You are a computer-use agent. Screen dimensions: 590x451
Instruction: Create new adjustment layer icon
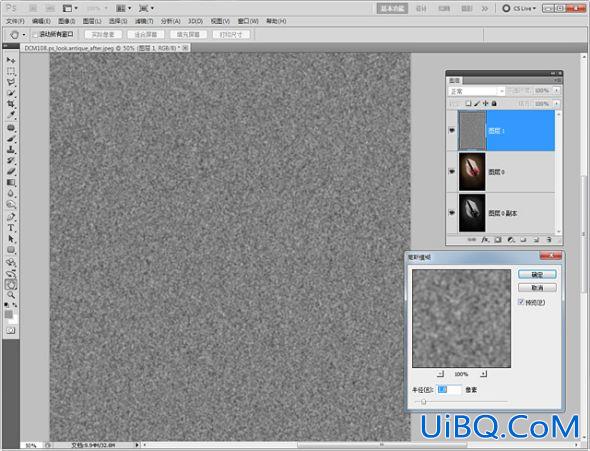click(x=511, y=240)
